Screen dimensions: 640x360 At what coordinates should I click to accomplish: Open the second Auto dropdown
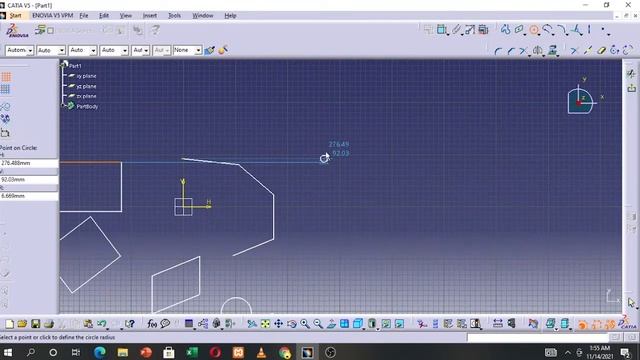tap(51, 50)
